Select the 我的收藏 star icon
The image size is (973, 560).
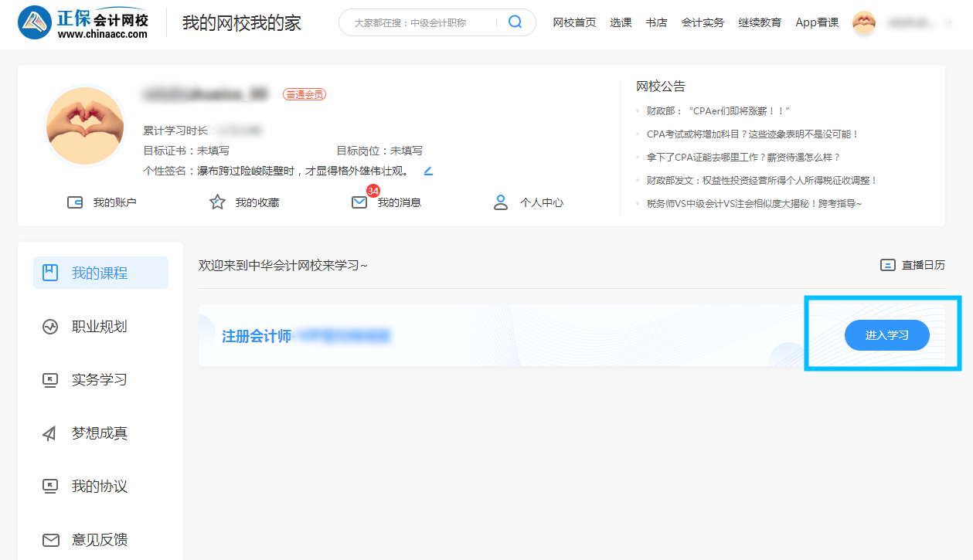pos(217,201)
